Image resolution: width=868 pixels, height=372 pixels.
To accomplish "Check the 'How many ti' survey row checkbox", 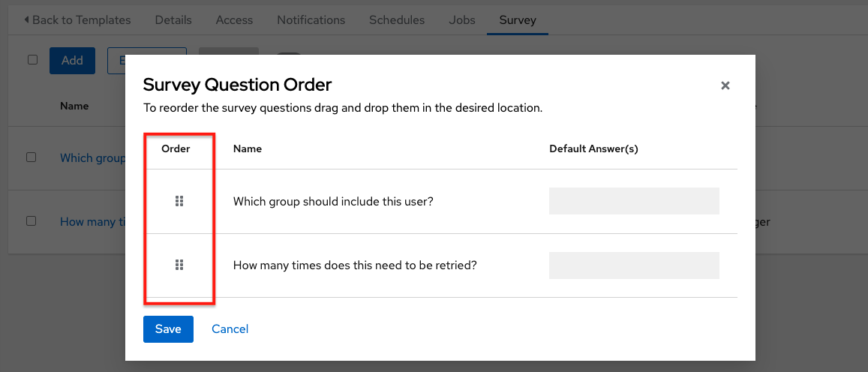I will tap(32, 221).
